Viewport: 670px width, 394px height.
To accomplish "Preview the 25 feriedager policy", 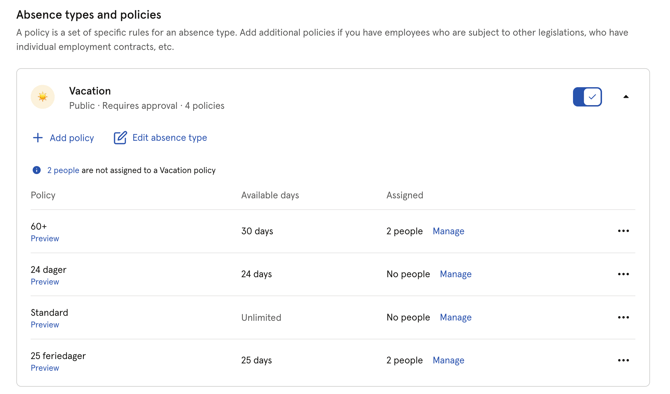I will (x=45, y=368).
